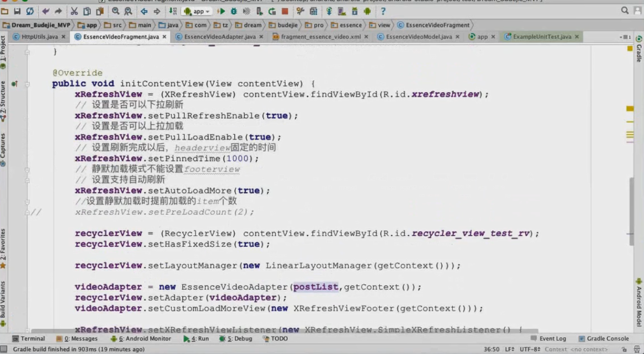Select Dream_Budejie_MVP in the breadcrumb
The image size is (644, 354).
click(x=36, y=25)
